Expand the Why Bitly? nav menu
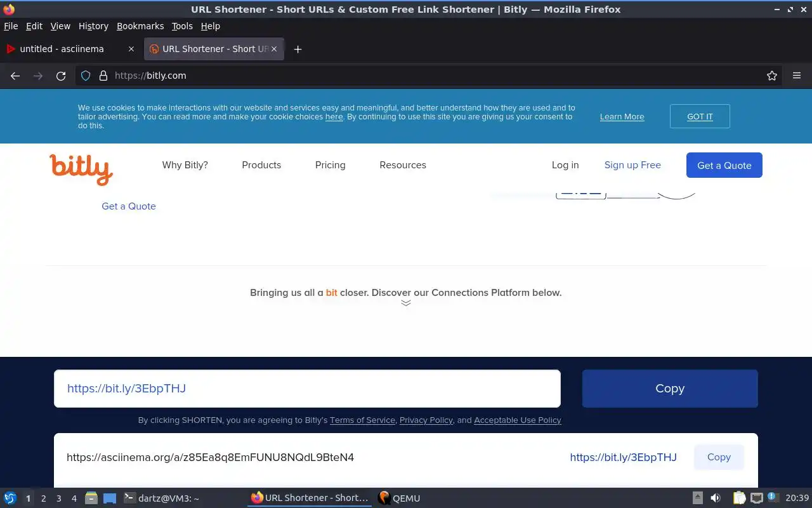 [185, 165]
